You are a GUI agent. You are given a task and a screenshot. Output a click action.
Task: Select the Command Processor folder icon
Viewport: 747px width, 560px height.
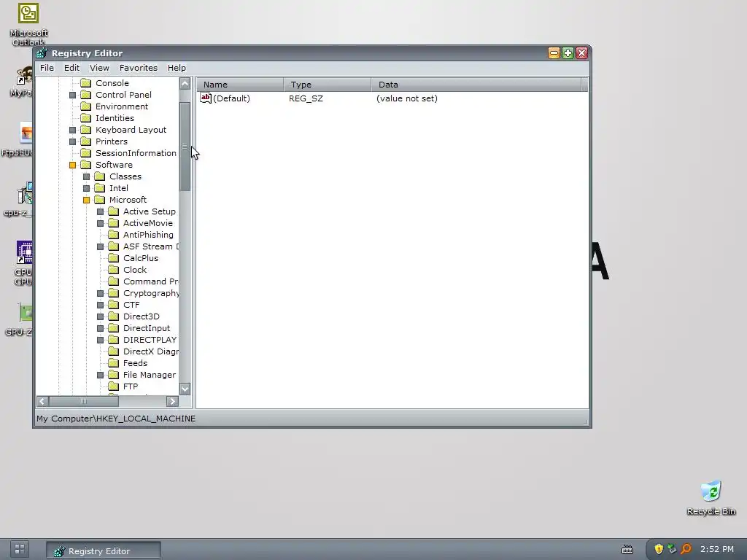coord(113,281)
